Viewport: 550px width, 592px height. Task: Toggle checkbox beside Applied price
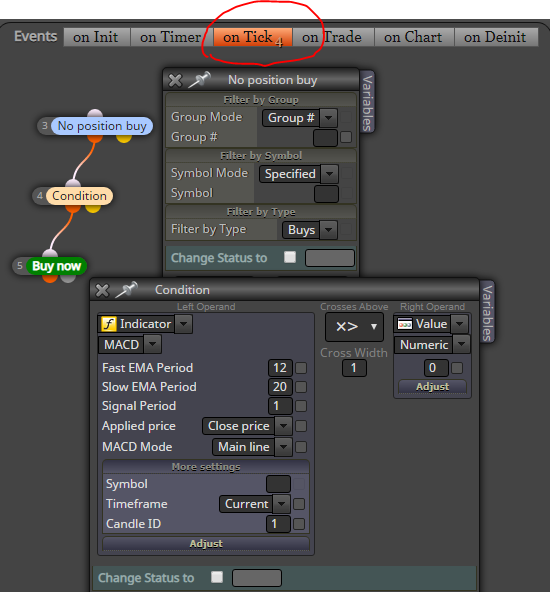point(301,426)
